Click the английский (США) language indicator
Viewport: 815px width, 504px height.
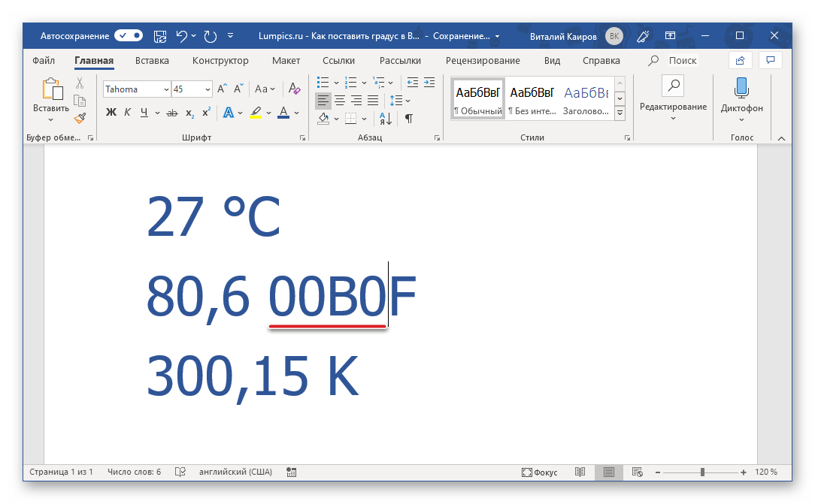[x=235, y=472]
